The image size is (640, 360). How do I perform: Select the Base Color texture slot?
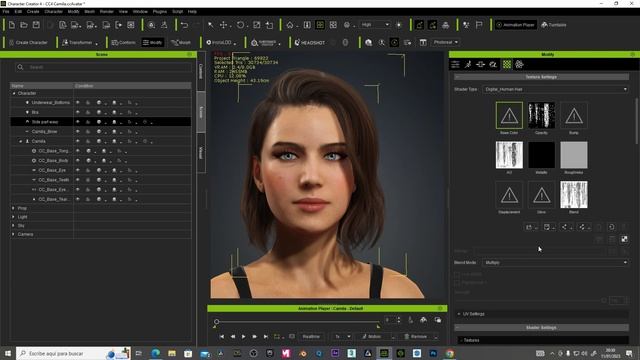(509, 116)
